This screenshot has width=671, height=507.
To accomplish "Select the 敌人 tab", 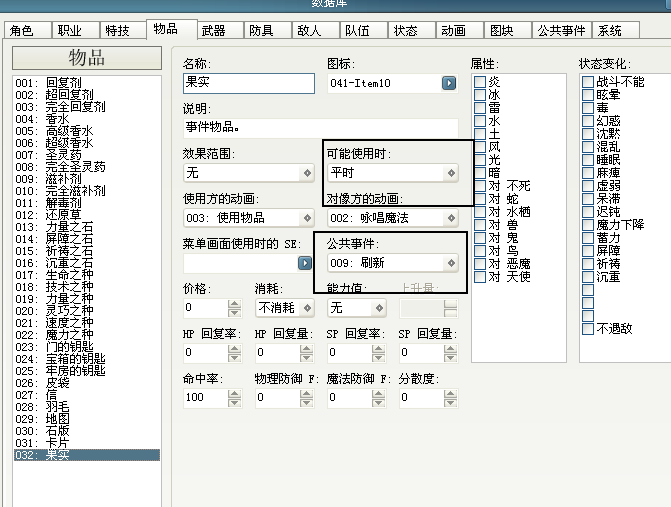I will (x=315, y=30).
